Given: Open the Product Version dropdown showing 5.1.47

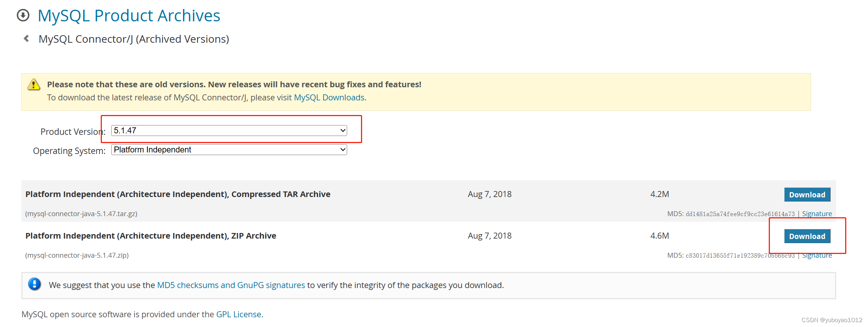Looking at the screenshot, I should coord(229,130).
